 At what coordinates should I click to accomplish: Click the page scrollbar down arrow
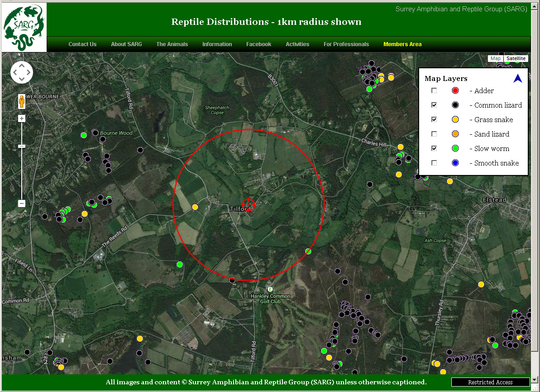[x=535, y=380]
